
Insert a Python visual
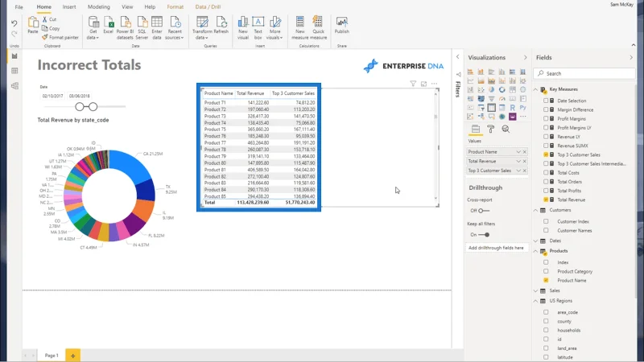(522, 108)
